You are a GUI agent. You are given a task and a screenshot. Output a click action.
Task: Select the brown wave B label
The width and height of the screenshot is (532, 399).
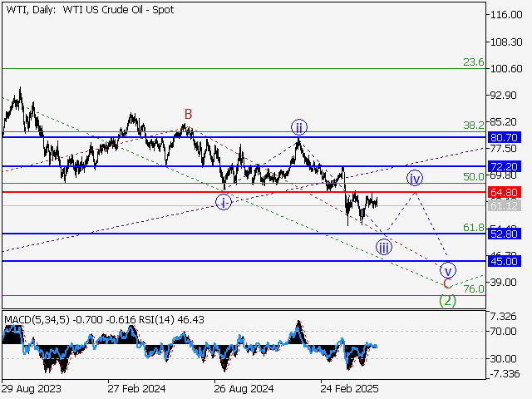click(x=189, y=114)
